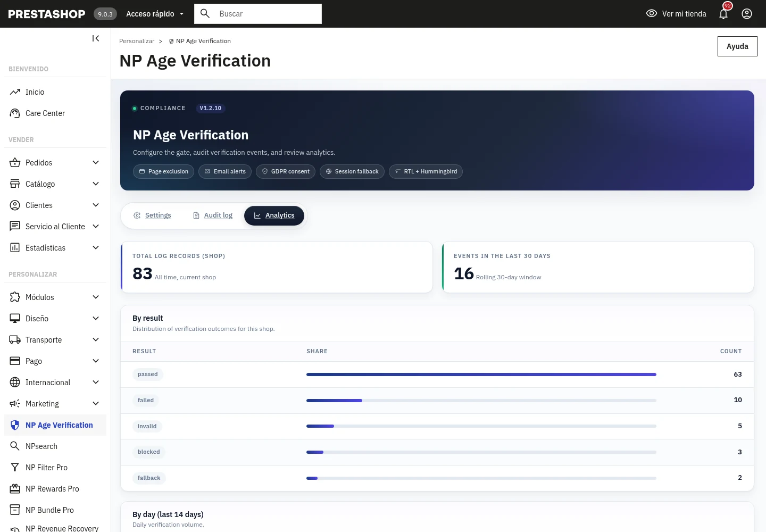The height and width of the screenshot is (532, 766).
Task: Click the Inicio trending arrow icon
Action: tap(15, 92)
